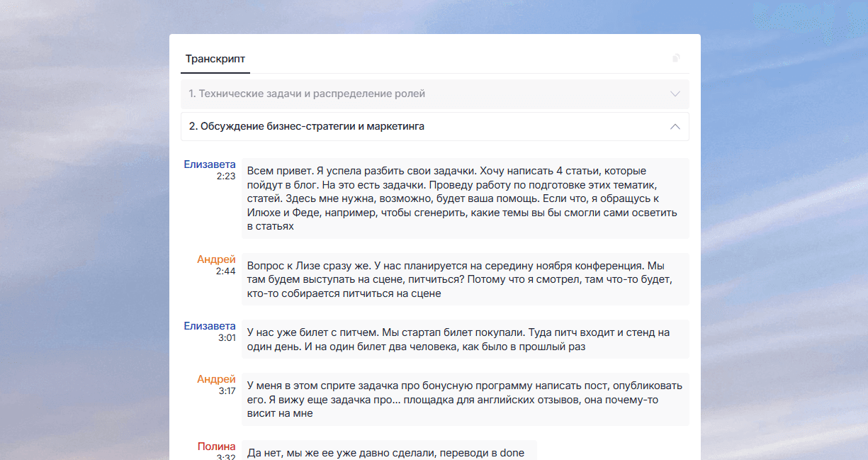Copy the transcript with the copy icon

click(677, 58)
